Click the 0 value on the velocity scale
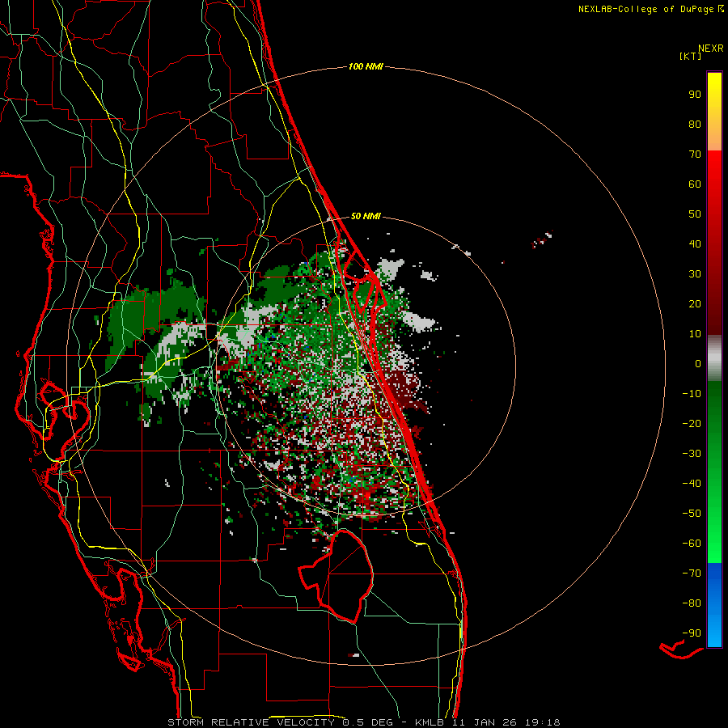The width and height of the screenshot is (728, 728). pos(698,364)
